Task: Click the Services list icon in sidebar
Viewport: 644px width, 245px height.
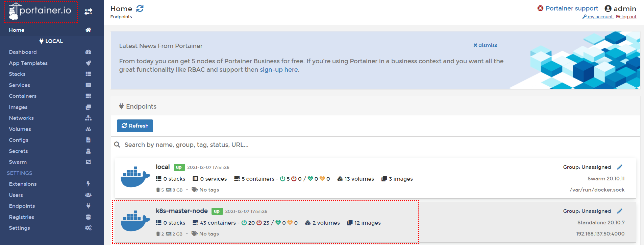Action: [x=88, y=85]
